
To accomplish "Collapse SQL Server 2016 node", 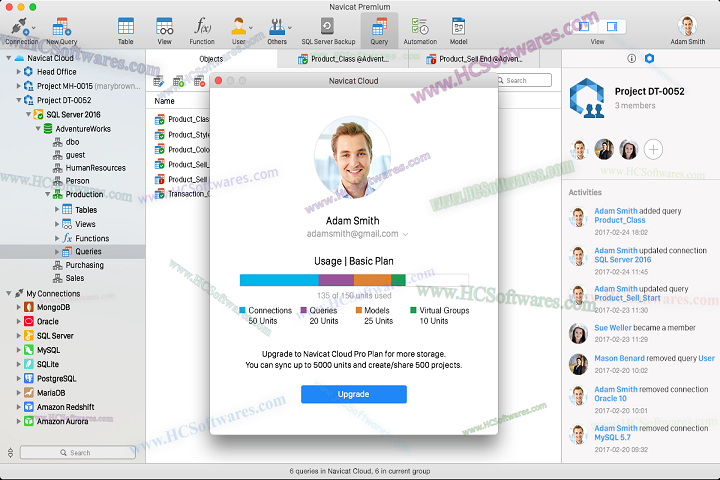I will (x=28, y=114).
